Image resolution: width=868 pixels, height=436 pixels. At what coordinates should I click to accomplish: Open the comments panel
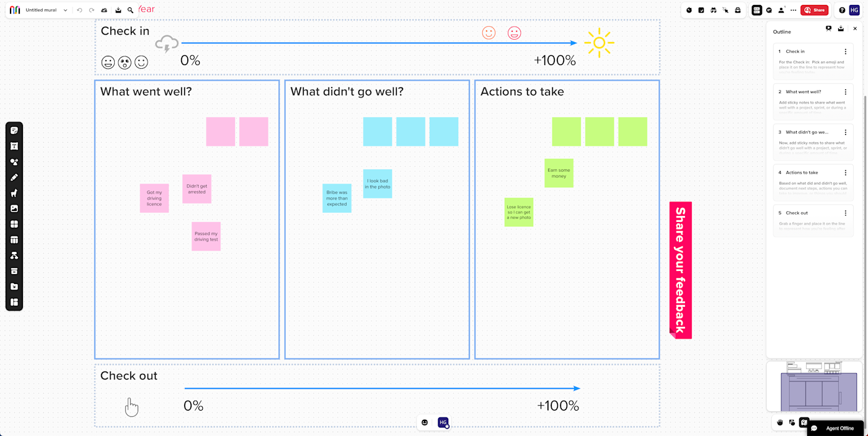[x=769, y=10]
